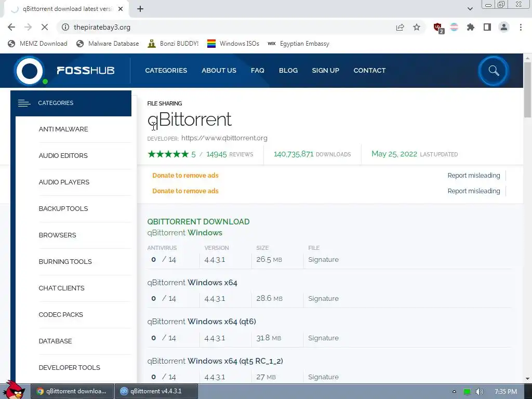Select CHAT CLIENTS category
This screenshot has width=532, height=399.
(61, 288)
